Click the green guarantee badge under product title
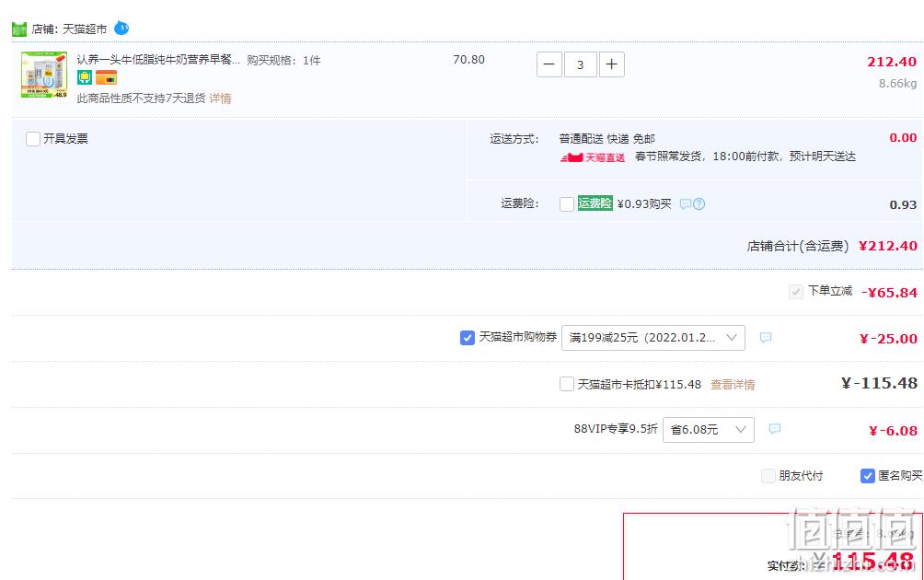This screenshot has height=580, width=924. [x=85, y=77]
